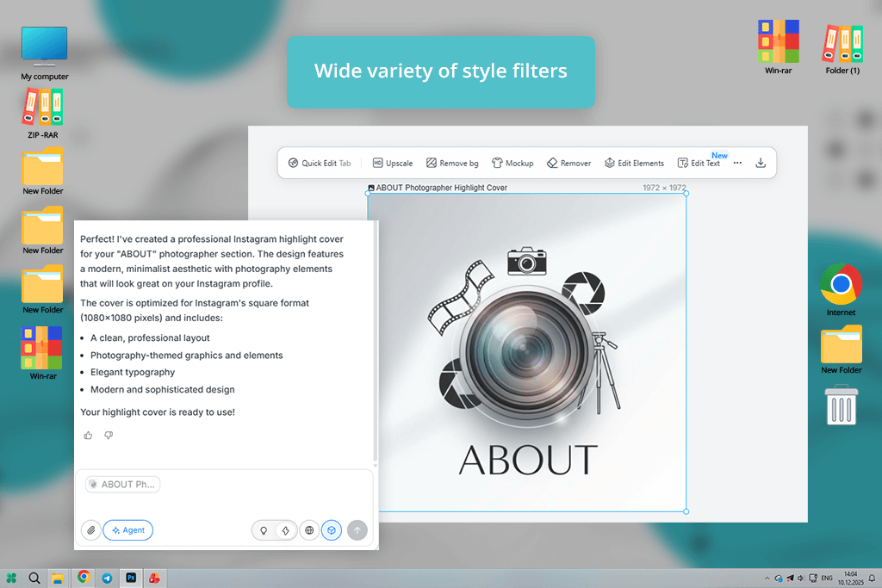
Task: Open New Folder under Internet icon
Action: [841, 350]
